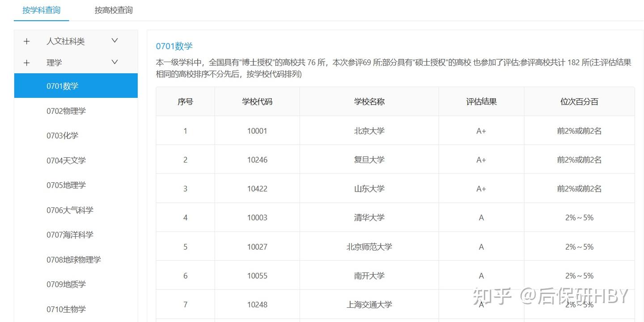Click school code 10422
Viewport: 644px width, 322px height.
click(x=257, y=188)
